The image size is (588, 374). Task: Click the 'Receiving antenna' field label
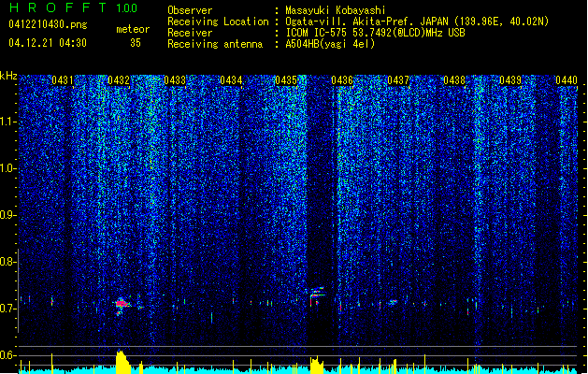pyautogui.click(x=215, y=44)
